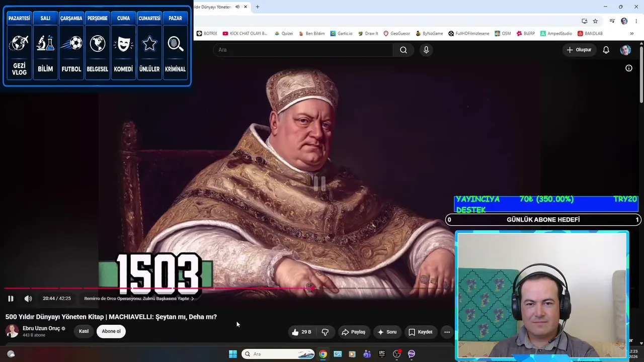The image size is (644, 362).
Task: Open Chrome media controls icon
Action: tap(612, 21)
